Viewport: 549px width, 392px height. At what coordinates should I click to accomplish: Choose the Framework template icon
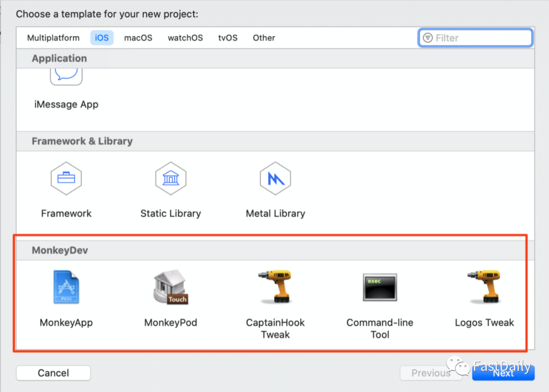click(x=66, y=178)
